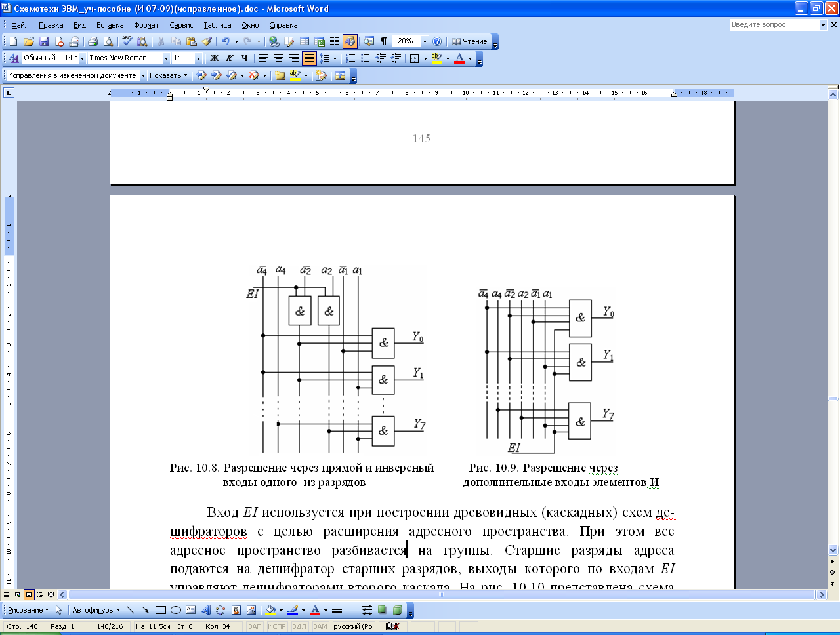Image resolution: width=840 pixels, height=635 pixels.
Task: Open the Справка menu
Action: click(x=283, y=25)
